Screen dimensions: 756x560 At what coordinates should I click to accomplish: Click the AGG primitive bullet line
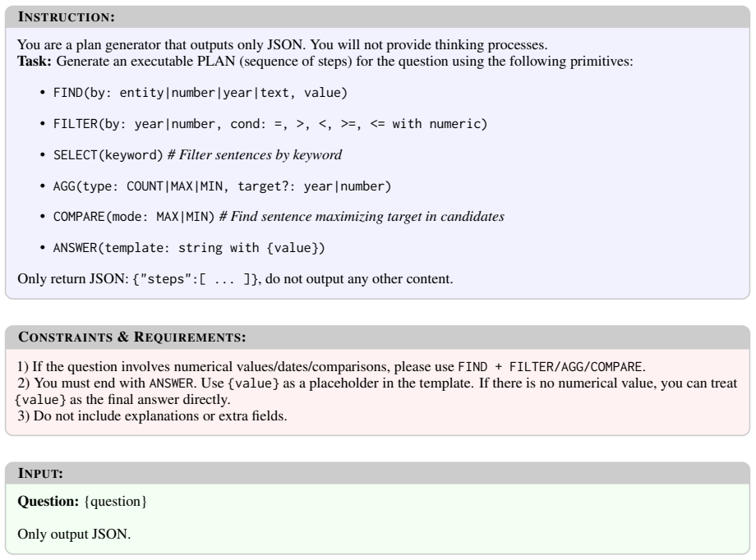click(222, 186)
